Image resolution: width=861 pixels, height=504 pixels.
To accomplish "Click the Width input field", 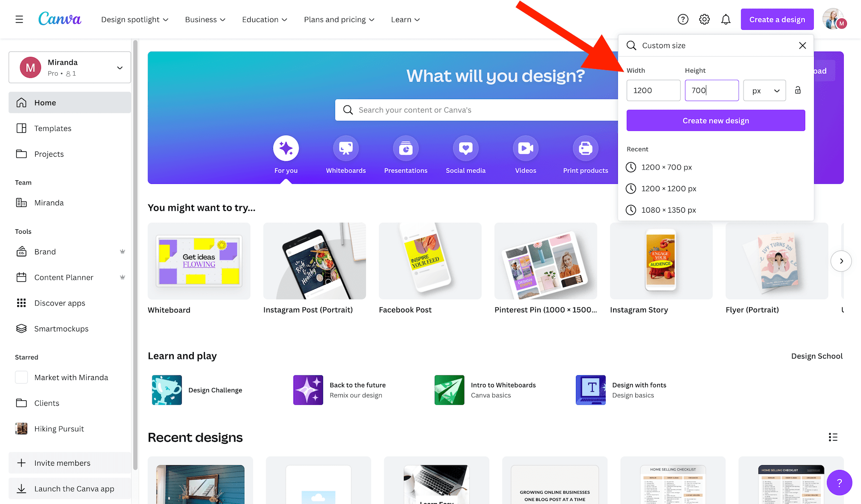I will tap(653, 90).
